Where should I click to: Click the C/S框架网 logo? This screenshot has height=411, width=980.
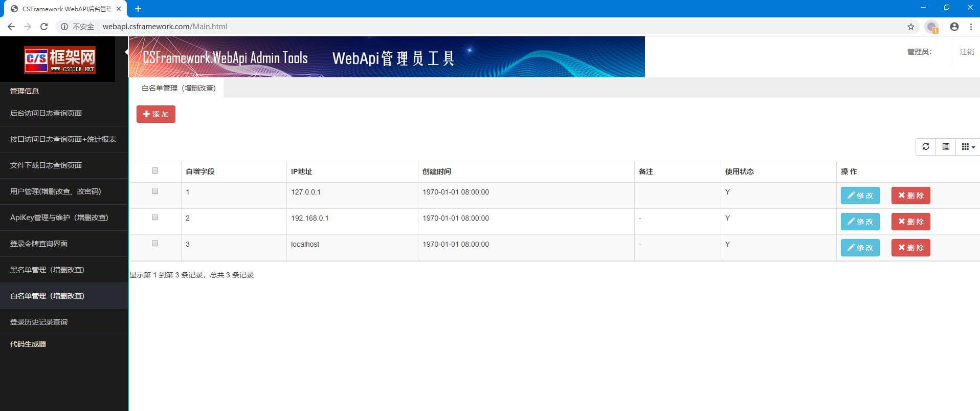(60, 60)
